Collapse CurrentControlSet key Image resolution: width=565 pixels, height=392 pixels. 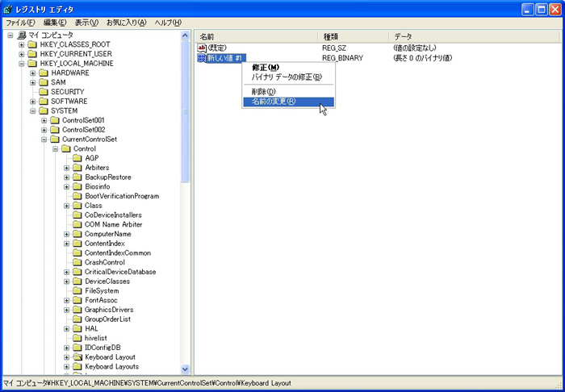coord(44,140)
